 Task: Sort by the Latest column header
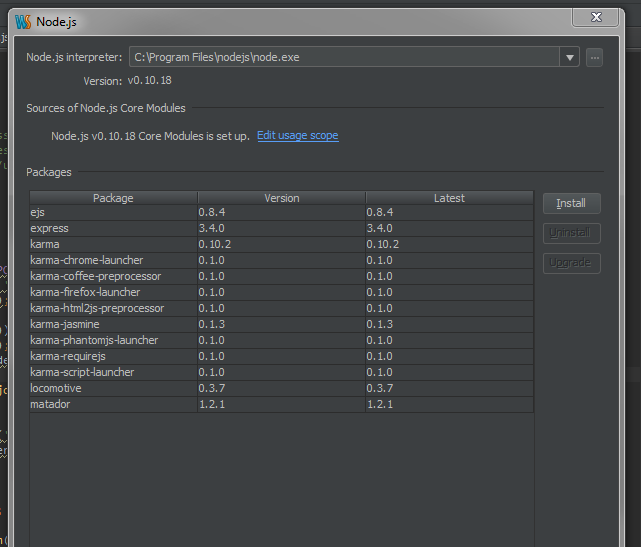pyautogui.click(x=449, y=198)
